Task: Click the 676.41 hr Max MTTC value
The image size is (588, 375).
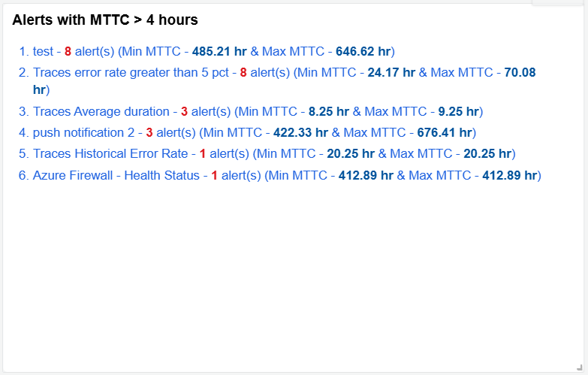Action: 444,133
